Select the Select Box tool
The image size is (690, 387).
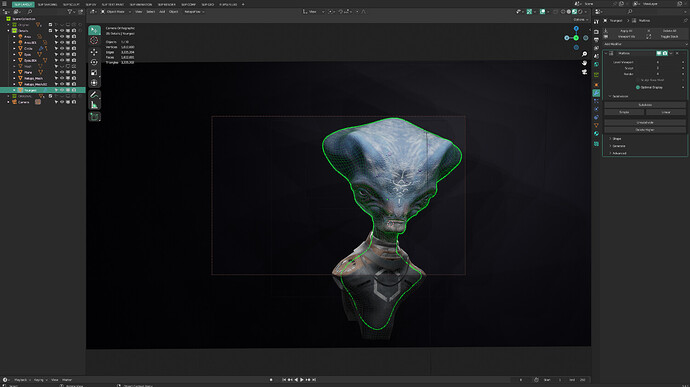pos(94,30)
